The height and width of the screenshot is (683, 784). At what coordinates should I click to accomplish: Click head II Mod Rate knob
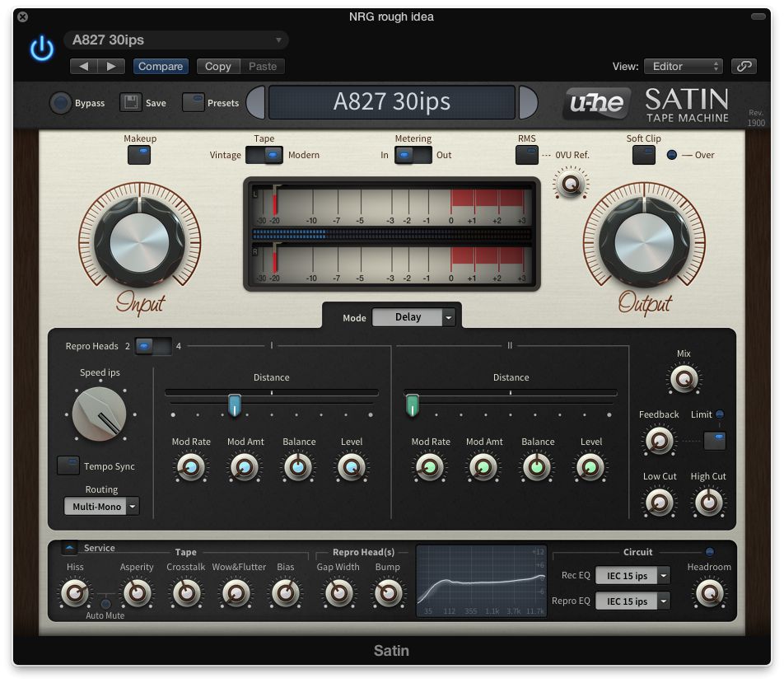(430, 467)
